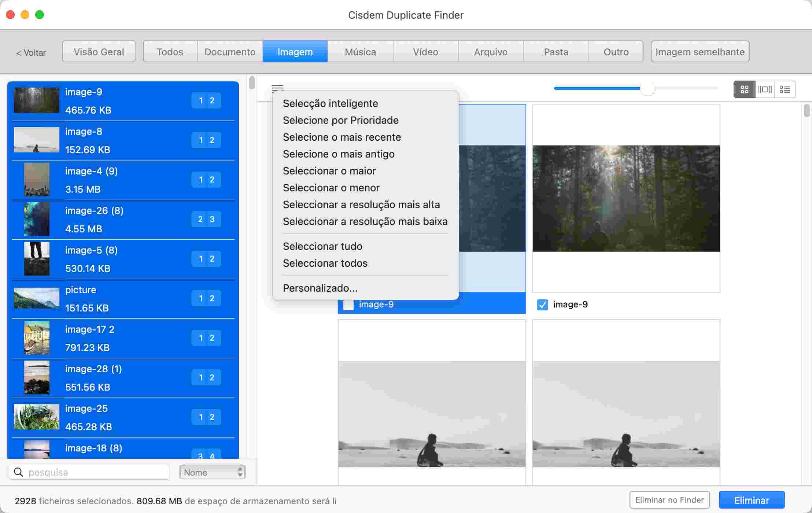812x513 pixels.
Task: Open Personalizado... selection option
Action: coord(320,288)
